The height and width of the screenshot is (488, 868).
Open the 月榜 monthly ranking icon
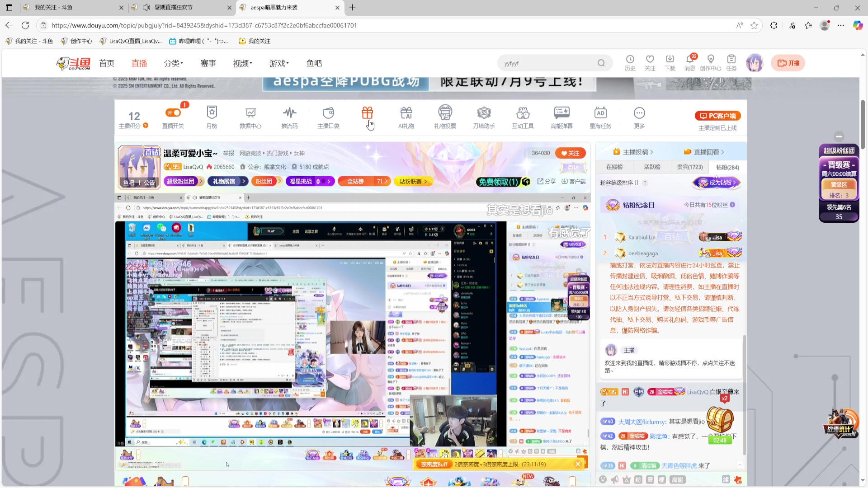point(212,117)
